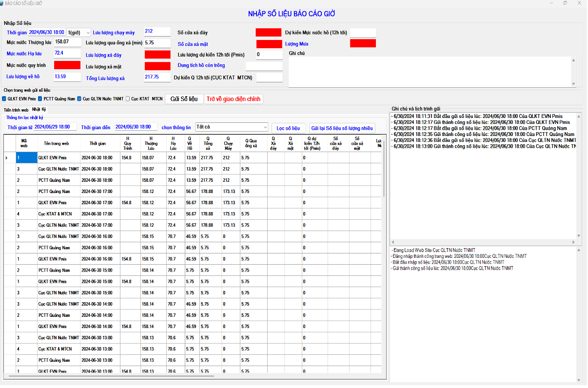Click the Mực nước Thượng lưu input field

click(x=67, y=42)
